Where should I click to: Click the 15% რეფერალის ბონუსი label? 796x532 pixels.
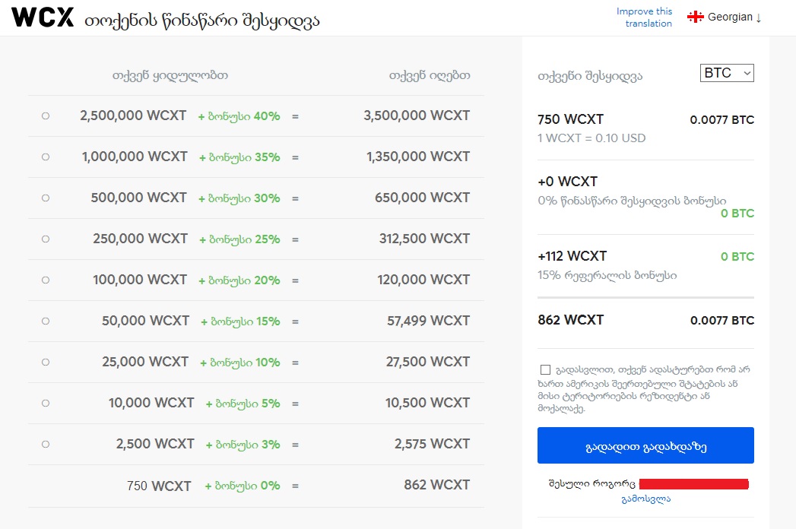pyautogui.click(x=607, y=276)
